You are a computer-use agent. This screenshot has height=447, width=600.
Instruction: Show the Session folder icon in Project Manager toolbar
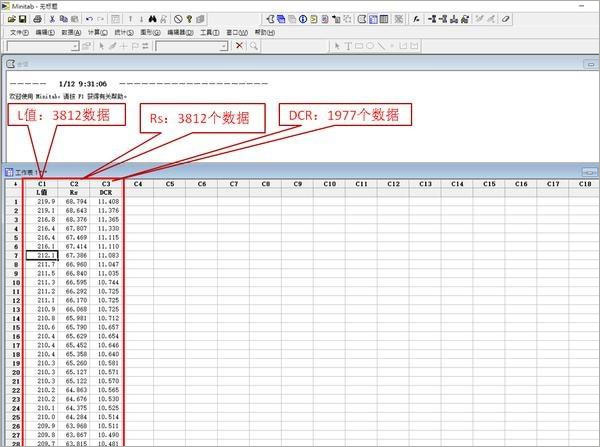click(x=270, y=19)
